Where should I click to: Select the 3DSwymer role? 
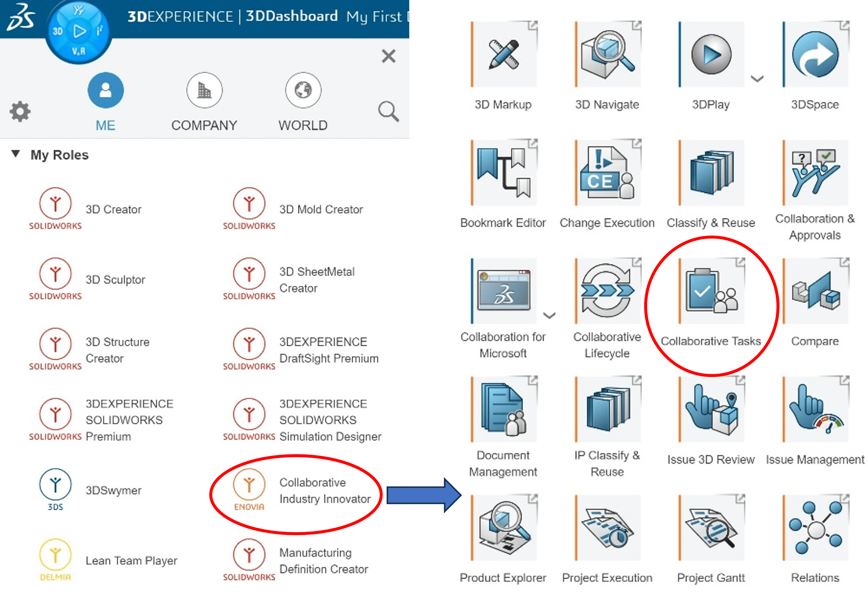point(90,490)
